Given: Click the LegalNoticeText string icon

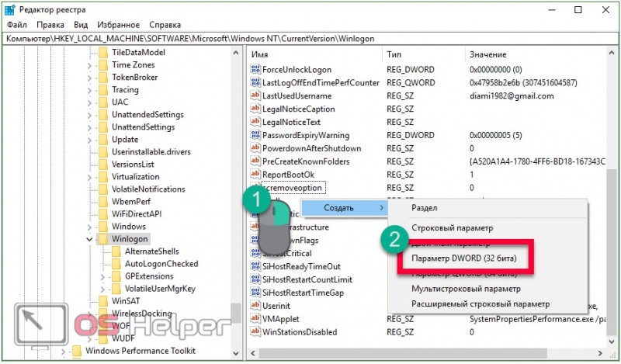Looking at the screenshot, I should (255, 122).
